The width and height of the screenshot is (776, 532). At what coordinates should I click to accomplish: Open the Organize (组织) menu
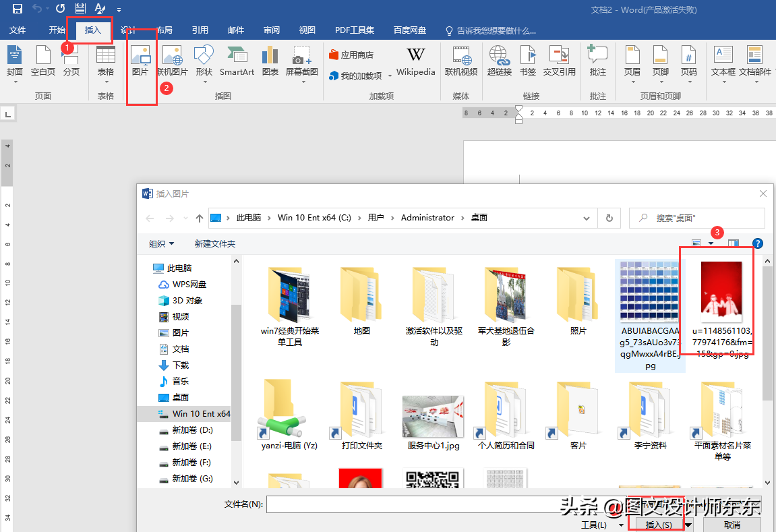tap(161, 244)
